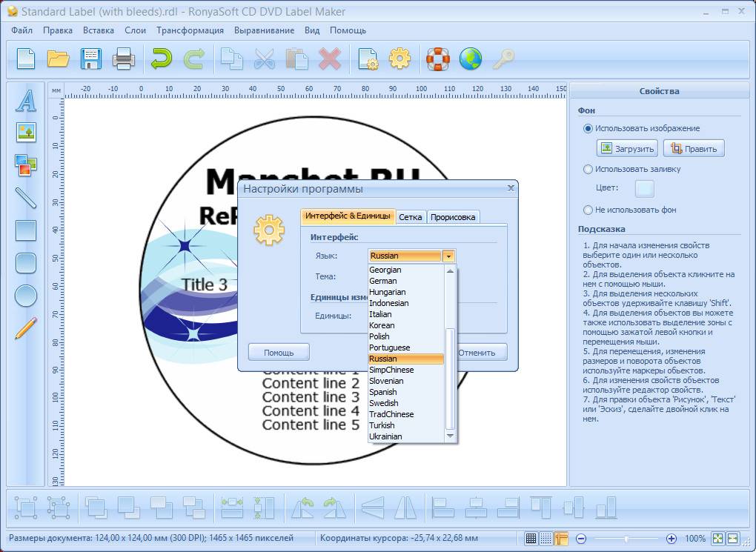Collapse the Язык language combo box arrow

click(x=448, y=256)
